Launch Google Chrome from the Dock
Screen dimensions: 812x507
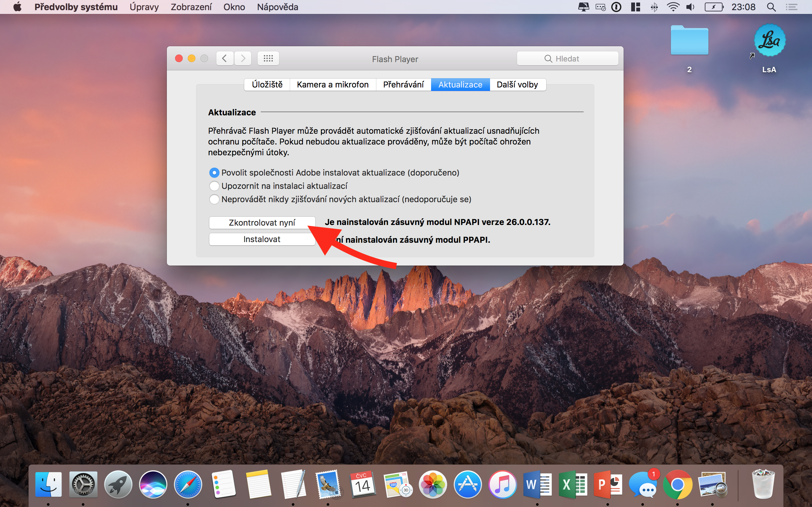coord(678,485)
